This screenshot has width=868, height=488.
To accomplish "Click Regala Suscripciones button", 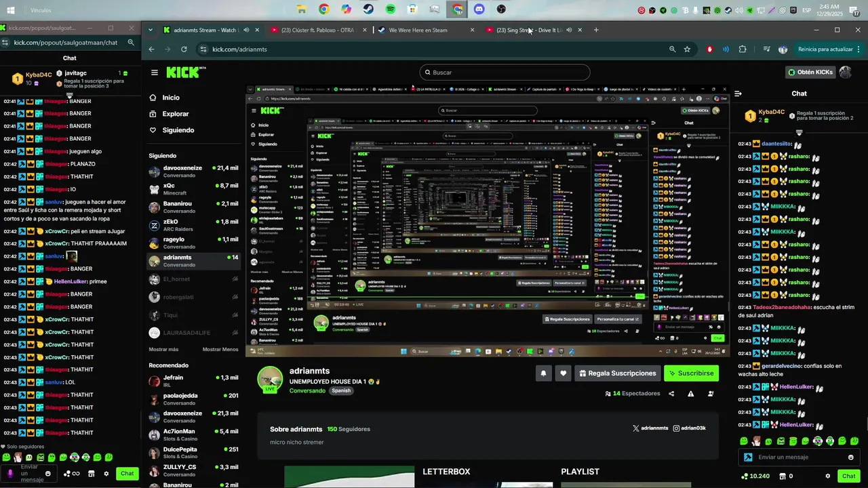I will click(x=618, y=373).
